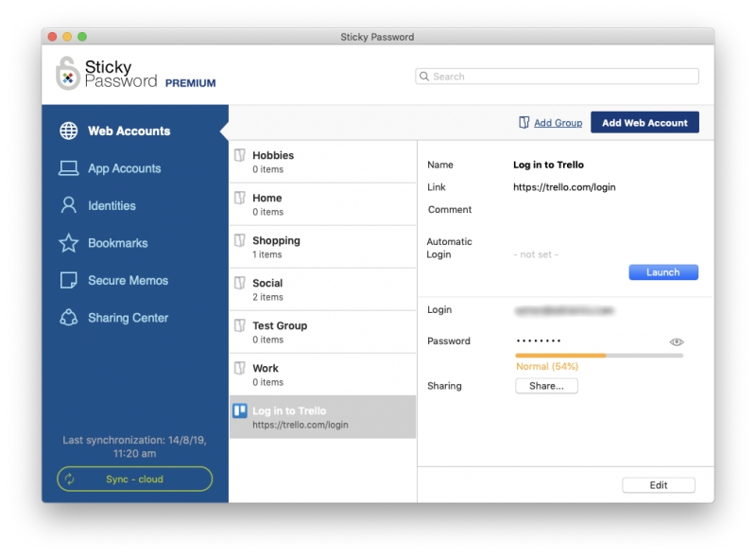Click the Trello logo icon
Image resolution: width=756 pixels, height=558 pixels.
click(240, 410)
